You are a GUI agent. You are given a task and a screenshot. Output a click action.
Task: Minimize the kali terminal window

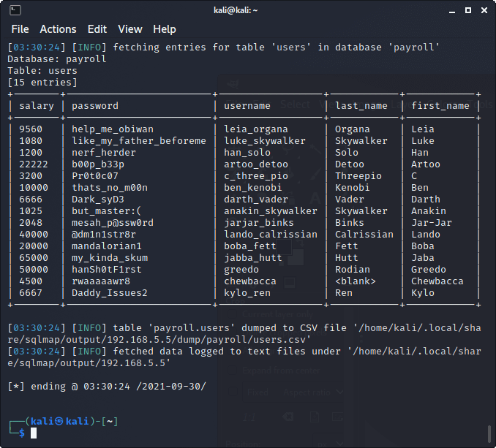452,11
